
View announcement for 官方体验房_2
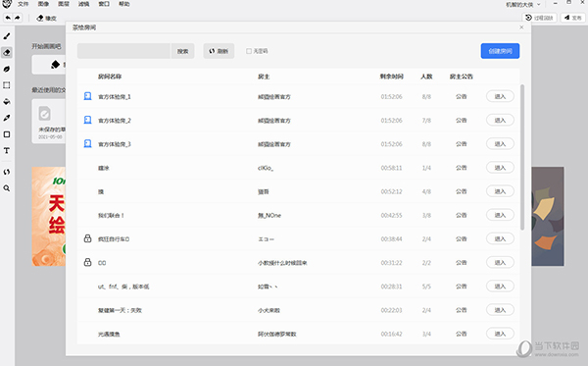pyautogui.click(x=462, y=120)
